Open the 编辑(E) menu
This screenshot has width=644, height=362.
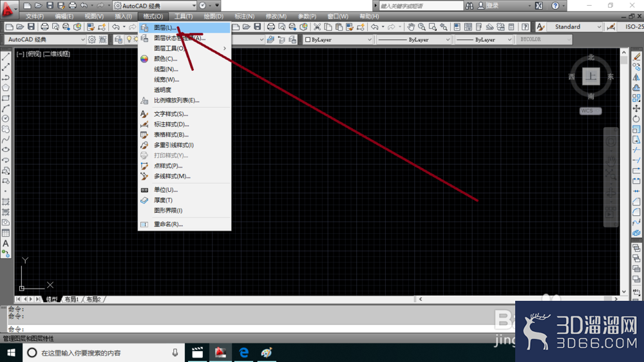click(x=64, y=17)
